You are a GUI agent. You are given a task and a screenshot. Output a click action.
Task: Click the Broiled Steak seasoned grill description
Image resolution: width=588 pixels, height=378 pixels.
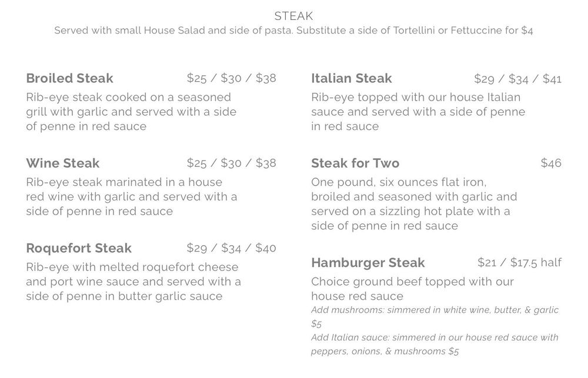click(x=131, y=112)
